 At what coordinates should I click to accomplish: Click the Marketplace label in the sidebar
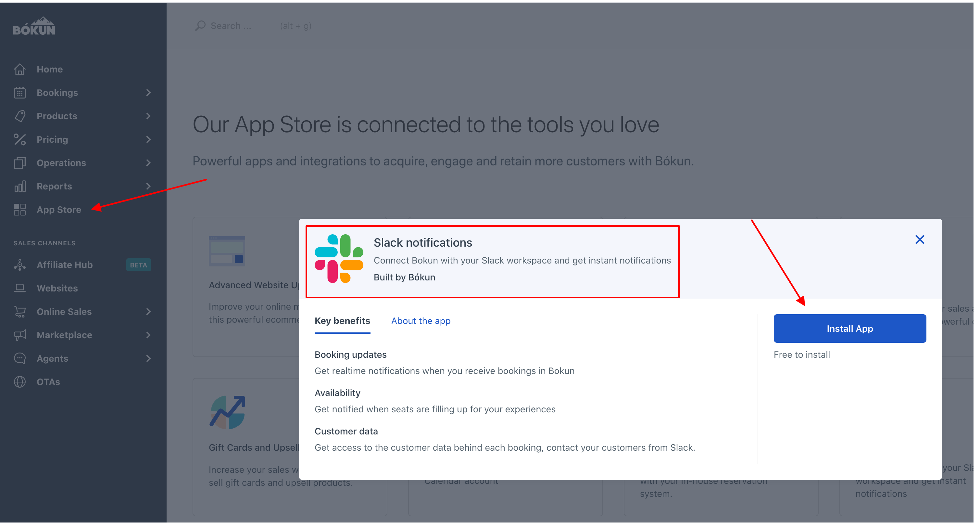[x=65, y=337]
